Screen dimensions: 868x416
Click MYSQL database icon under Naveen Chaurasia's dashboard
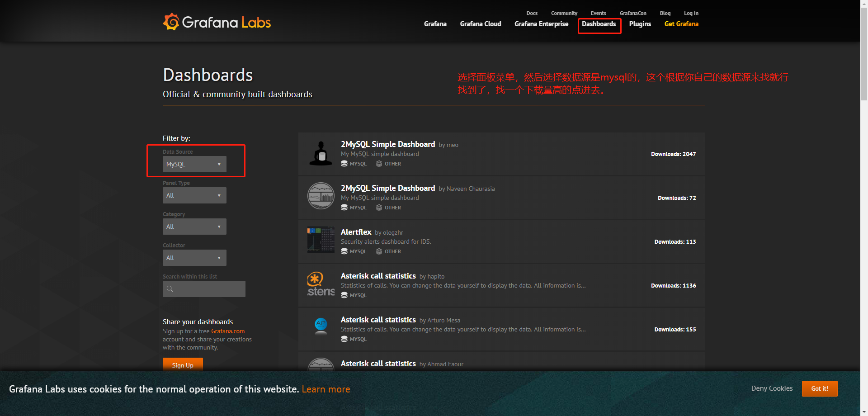[344, 208]
